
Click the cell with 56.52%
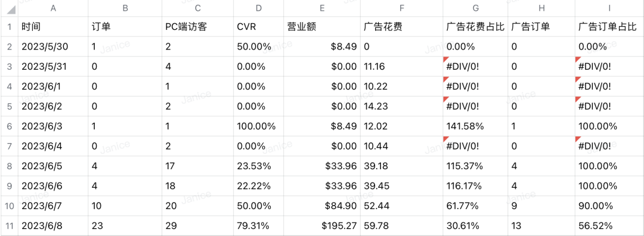[x=609, y=226]
